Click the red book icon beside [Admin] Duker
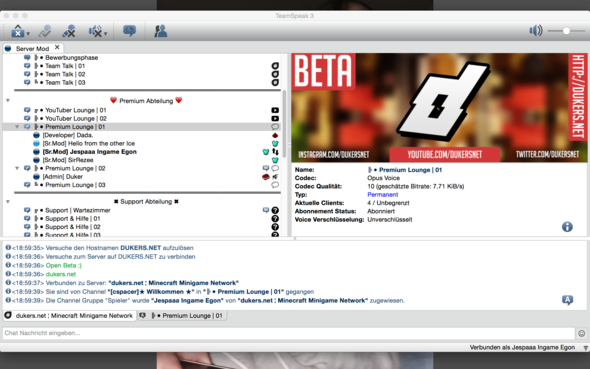This screenshot has width=590, height=369. (266, 176)
